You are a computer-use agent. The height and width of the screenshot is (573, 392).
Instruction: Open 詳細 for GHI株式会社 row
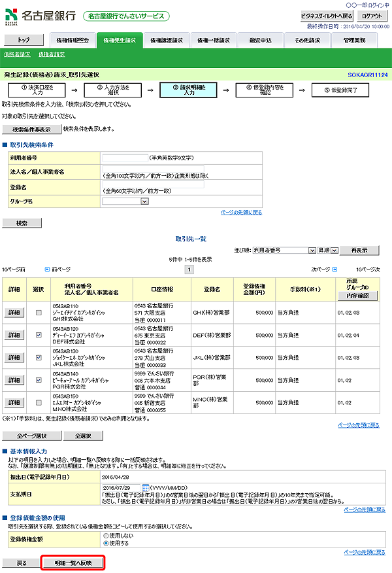[x=14, y=313]
